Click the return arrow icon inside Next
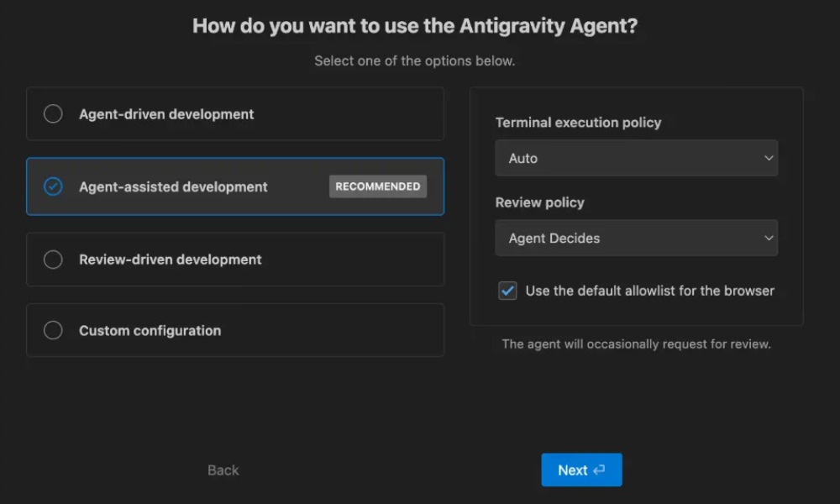 tap(597, 470)
